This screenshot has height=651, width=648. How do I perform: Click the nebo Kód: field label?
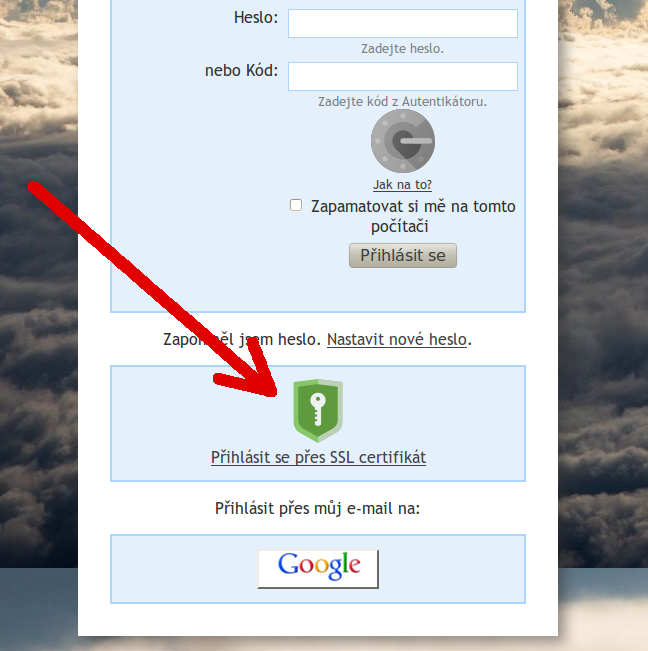241,71
